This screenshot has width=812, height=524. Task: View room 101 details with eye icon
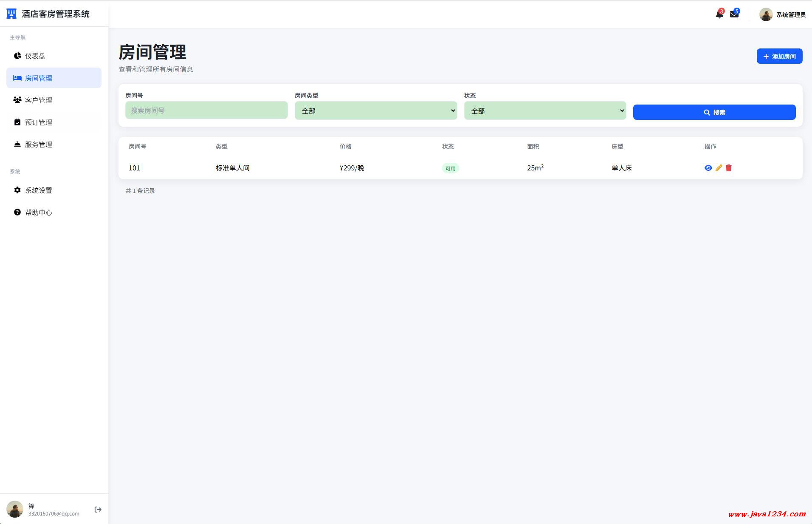click(708, 168)
